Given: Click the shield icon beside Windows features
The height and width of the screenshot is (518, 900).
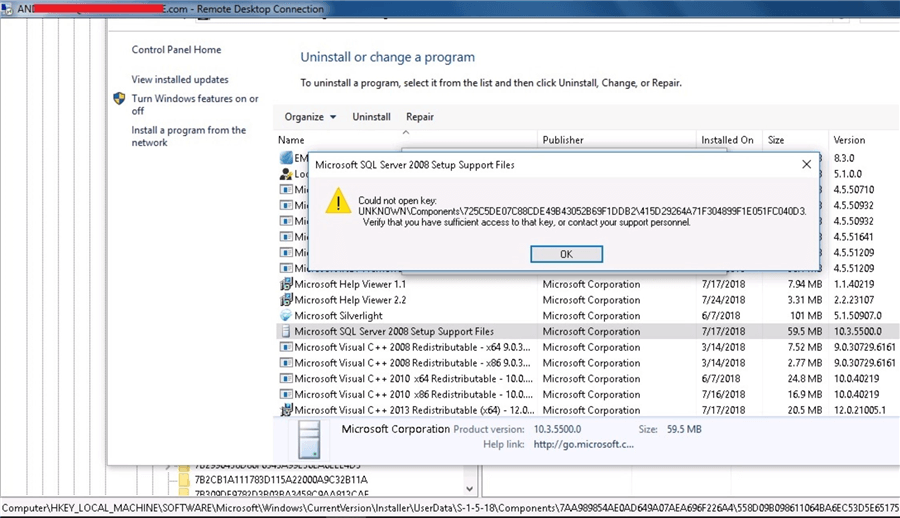Looking at the screenshot, I should [119, 99].
